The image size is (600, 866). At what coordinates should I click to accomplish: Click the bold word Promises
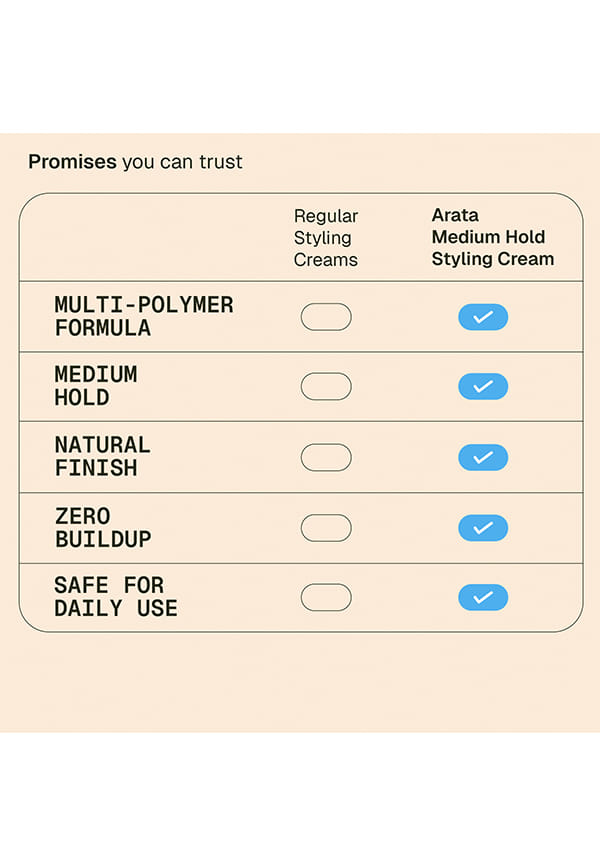72,162
